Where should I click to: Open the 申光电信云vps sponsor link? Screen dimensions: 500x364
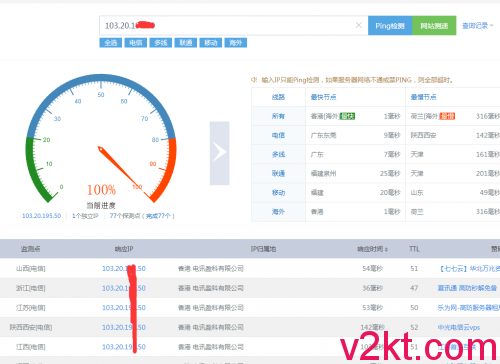click(x=459, y=328)
